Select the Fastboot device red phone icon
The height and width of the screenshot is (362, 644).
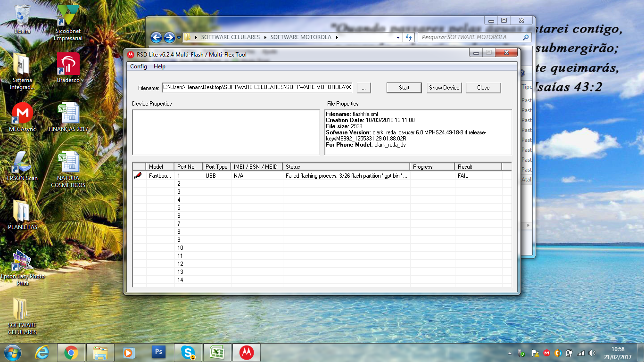(x=138, y=175)
